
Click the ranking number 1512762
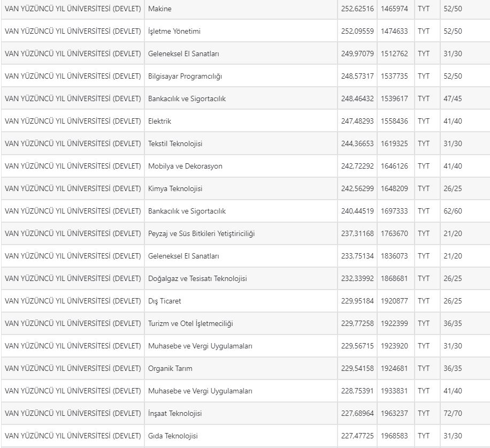394,54
